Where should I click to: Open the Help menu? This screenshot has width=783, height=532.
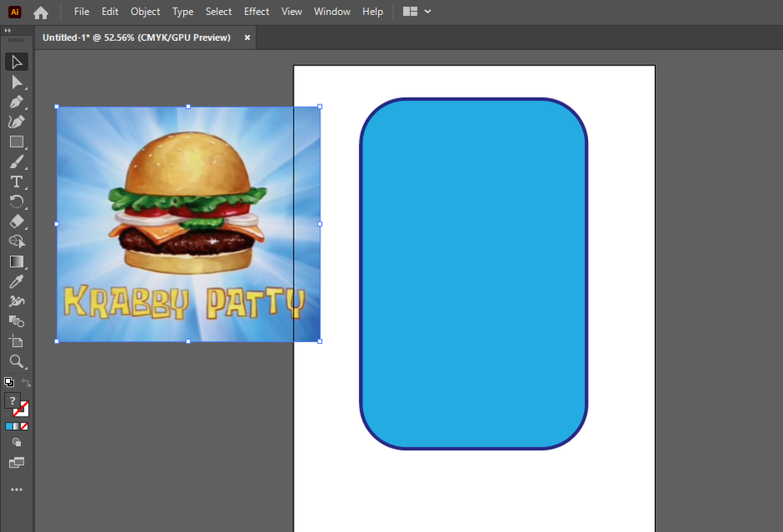[x=372, y=12]
